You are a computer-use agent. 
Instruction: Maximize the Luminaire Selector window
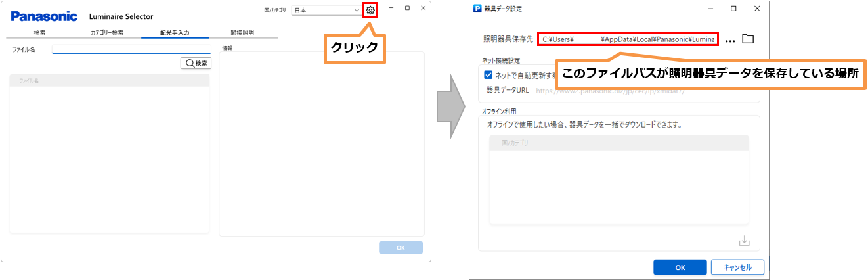(407, 8)
